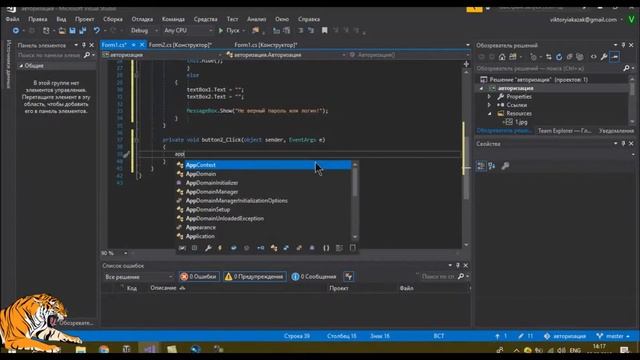640x360 pixels.
Task: Click search magnifier in error list
Action: tap(461, 276)
